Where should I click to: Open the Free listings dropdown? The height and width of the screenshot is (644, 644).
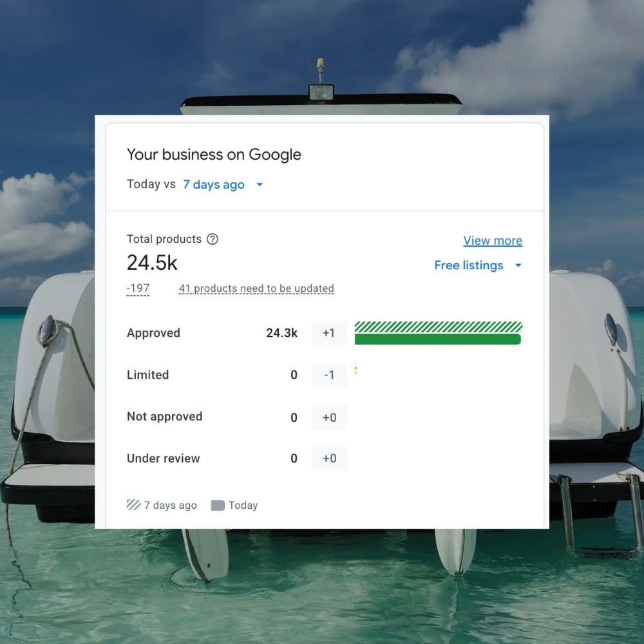pyautogui.click(x=478, y=265)
